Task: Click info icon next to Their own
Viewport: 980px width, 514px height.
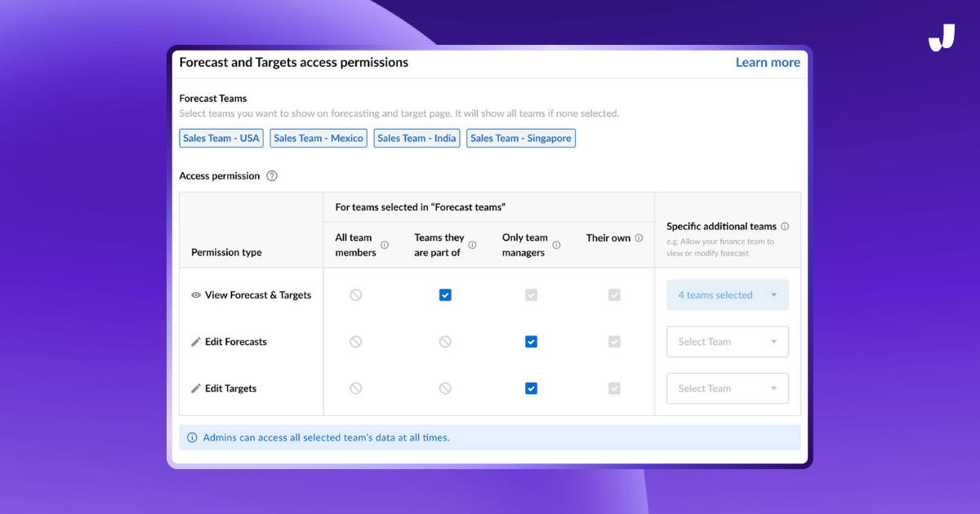Action: click(x=639, y=238)
